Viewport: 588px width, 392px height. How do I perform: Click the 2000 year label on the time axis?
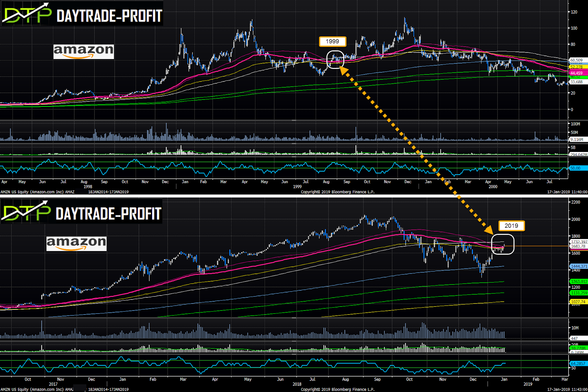493,186
